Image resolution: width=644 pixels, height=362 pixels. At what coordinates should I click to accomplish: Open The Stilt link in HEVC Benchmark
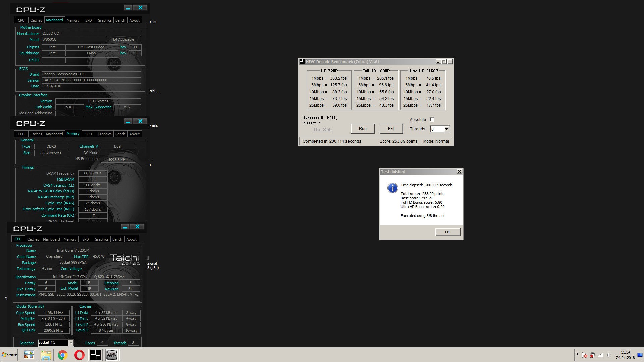pyautogui.click(x=322, y=130)
